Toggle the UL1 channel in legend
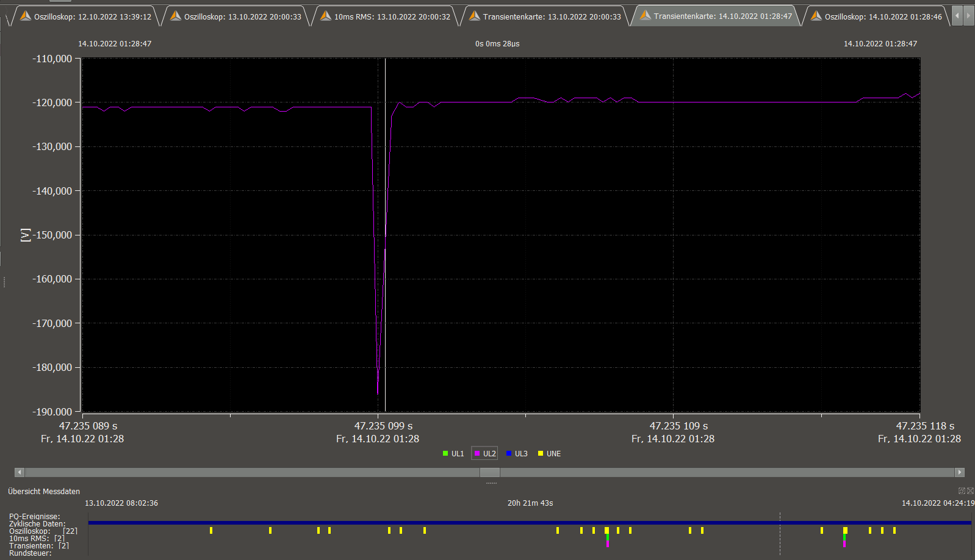 pyautogui.click(x=453, y=454)
